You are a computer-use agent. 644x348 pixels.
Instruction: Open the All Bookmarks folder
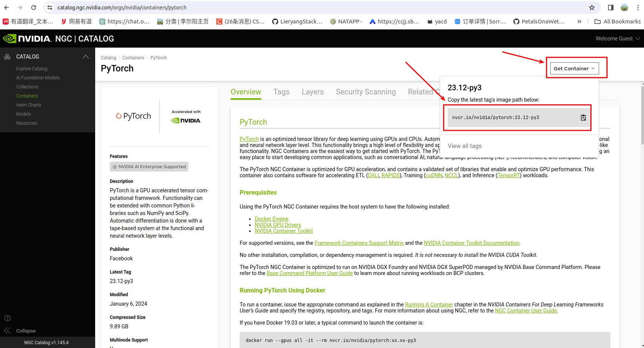618,22
